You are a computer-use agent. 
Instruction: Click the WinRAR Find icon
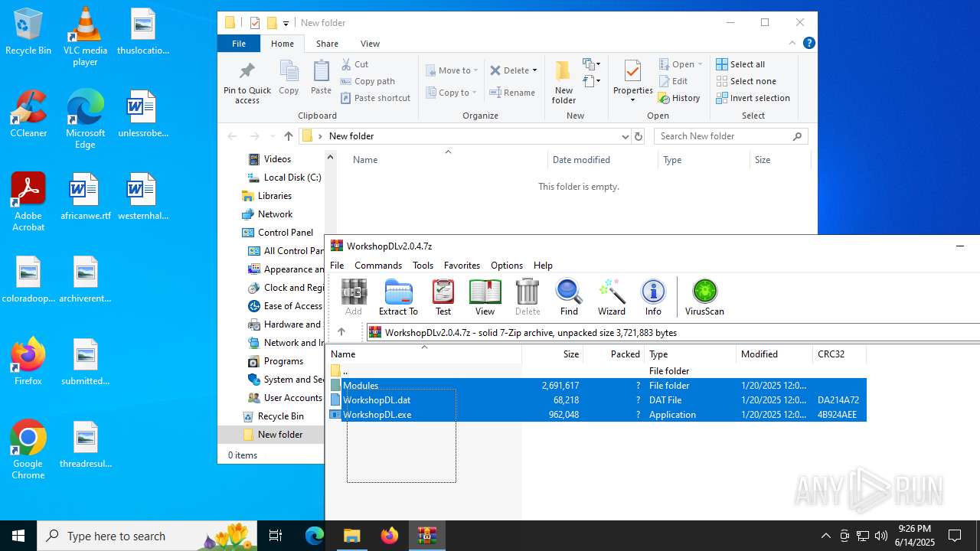point(569,297)
